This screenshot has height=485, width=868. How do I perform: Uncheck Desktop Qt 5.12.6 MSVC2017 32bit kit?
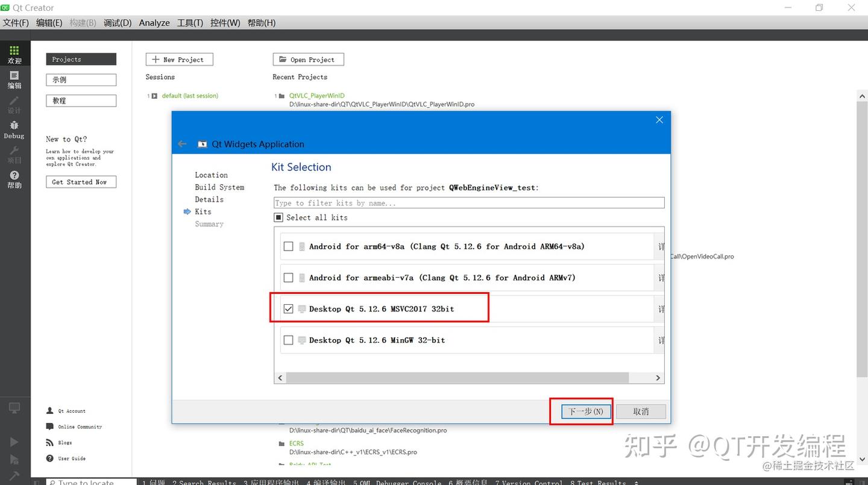(288, 308)
